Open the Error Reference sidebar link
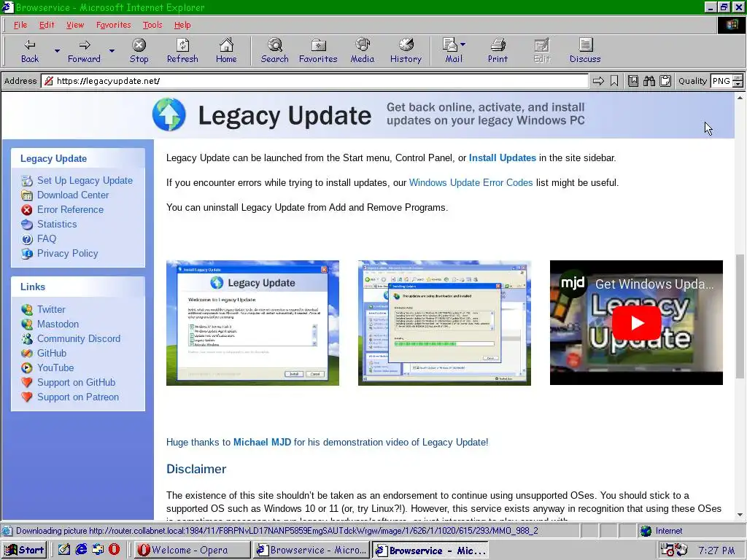The width and height of the screenshot is (747, 560). click(x=70, y=209)
